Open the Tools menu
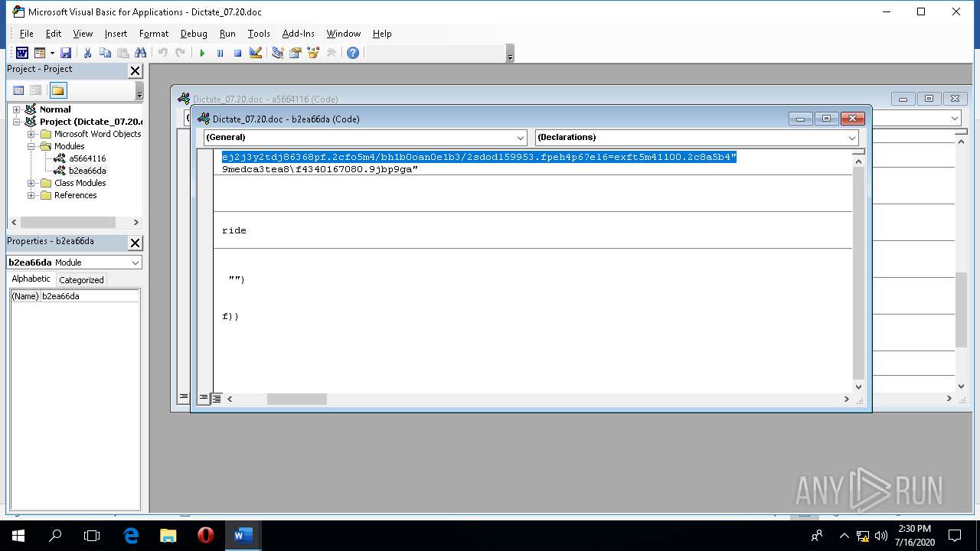 [x=259, y=34]
